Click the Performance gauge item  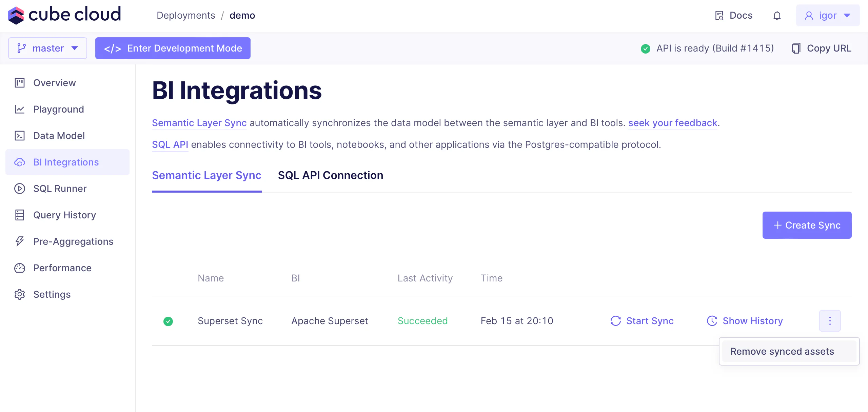[62, 268]
